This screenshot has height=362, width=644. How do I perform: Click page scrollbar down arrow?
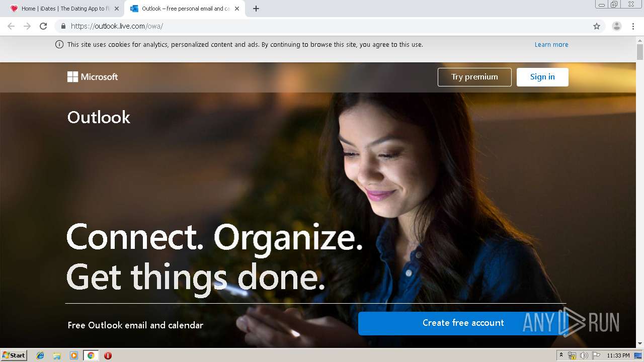[x=640, y=343]
